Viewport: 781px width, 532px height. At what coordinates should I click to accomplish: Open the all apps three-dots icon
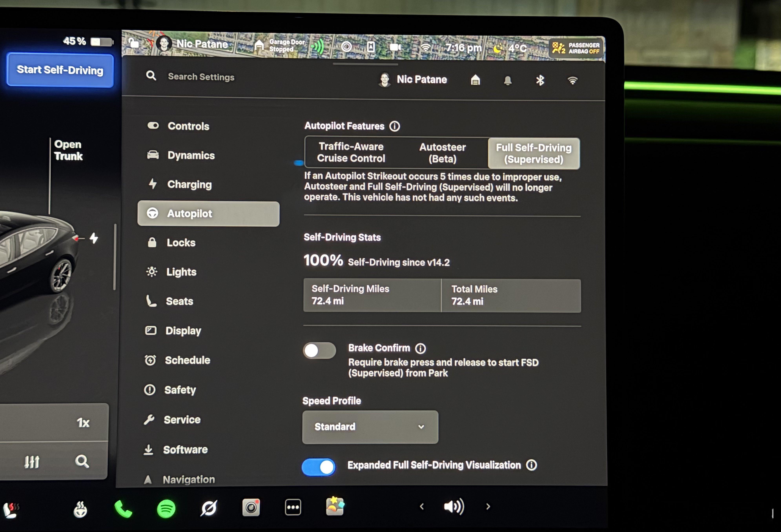[x=293, y=507]
